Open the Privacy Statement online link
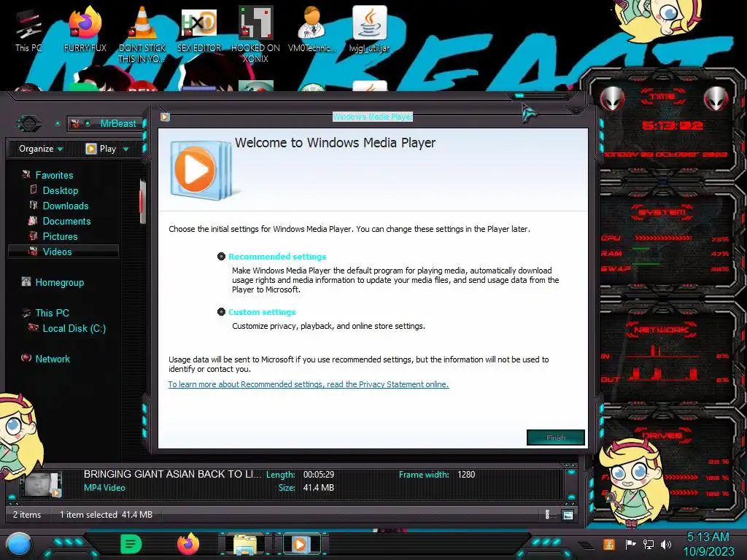This screenshot has height=560, width=747. [x=309, y=384]
